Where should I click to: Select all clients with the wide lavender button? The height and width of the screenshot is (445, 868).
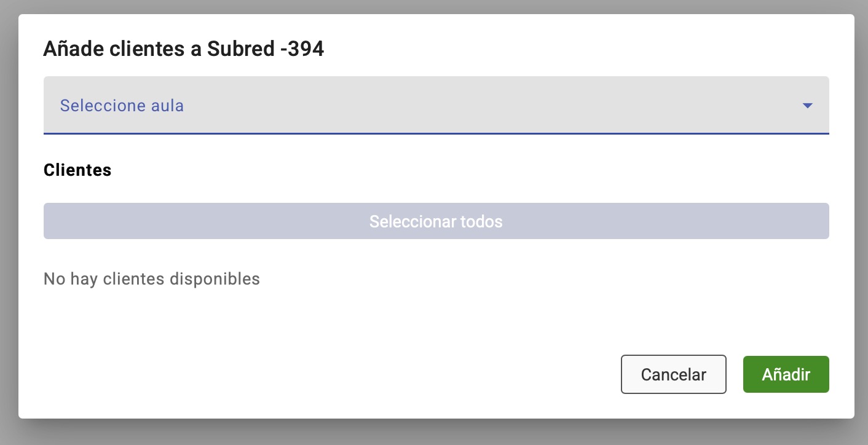[x=436, y=221]
